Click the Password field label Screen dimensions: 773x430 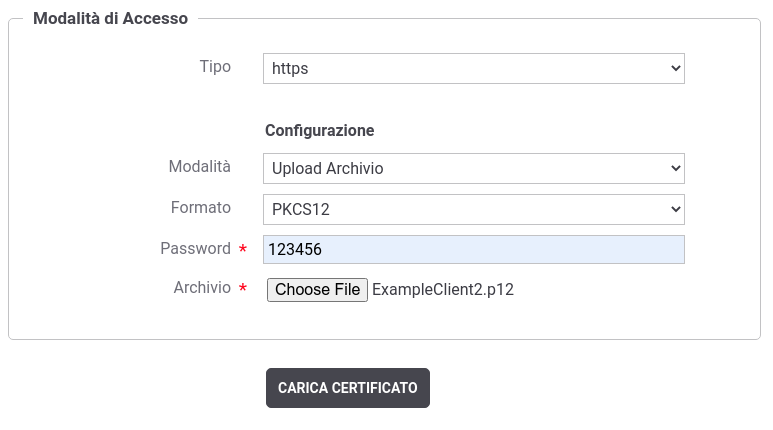tap(195, 249)
